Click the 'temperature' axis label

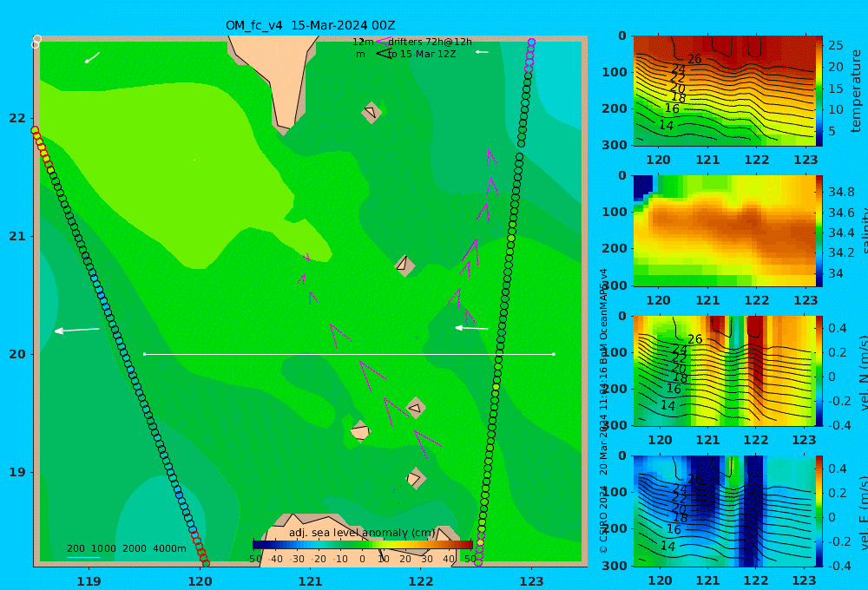(856, 91)
